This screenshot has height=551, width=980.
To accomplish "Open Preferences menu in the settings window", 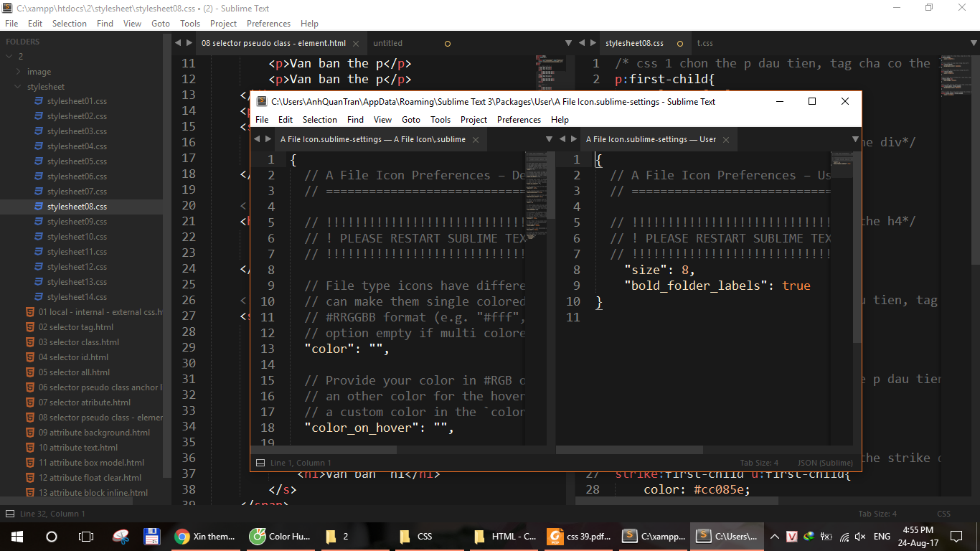I will (519, 120).
